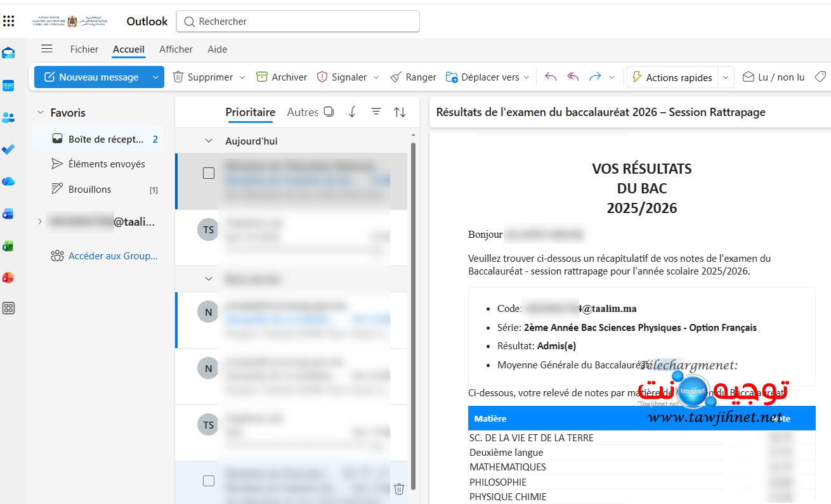831x504 pixels.
Task: Click the PHILOSOPHIE row text
Action: tap(498, 482)
